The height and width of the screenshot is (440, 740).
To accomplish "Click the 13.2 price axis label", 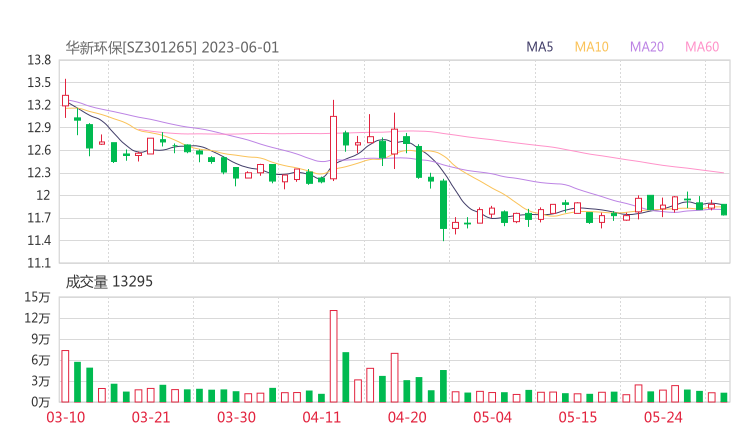I will pyautogui.click(x=39, y=105).
